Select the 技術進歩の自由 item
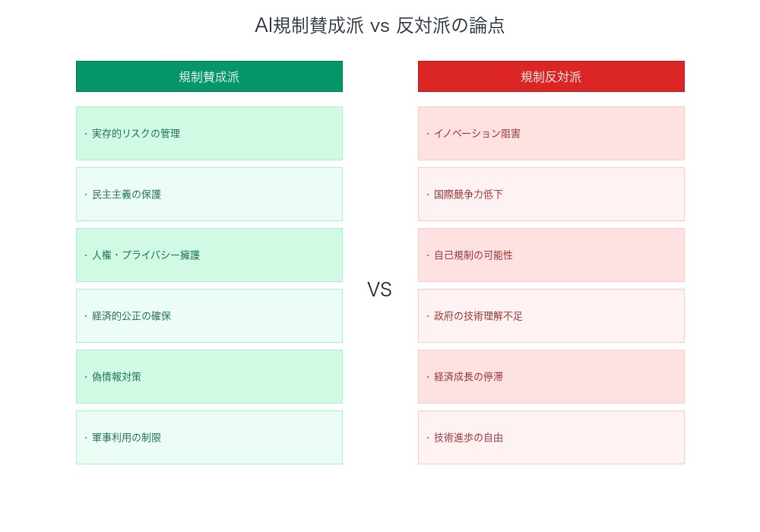This screenshot has height=532, width=760. pos(551,438)
